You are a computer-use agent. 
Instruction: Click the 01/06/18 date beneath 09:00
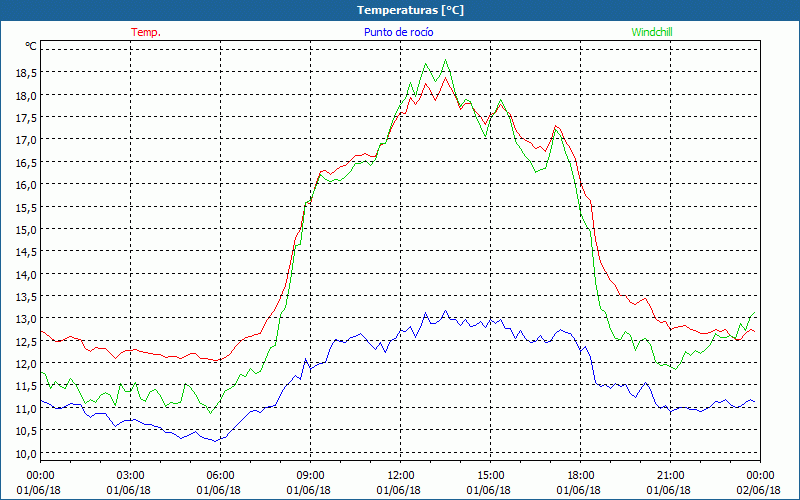[x=308, y=490]
